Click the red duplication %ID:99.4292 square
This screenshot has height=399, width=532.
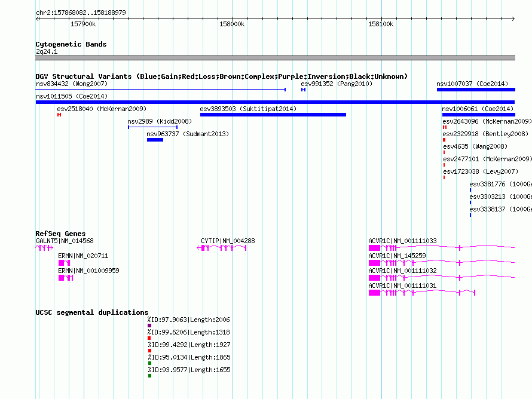149,351
